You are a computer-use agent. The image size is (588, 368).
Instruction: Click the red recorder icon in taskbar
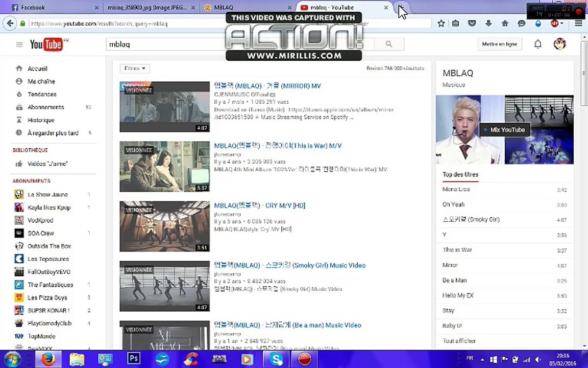coord(305,359)
